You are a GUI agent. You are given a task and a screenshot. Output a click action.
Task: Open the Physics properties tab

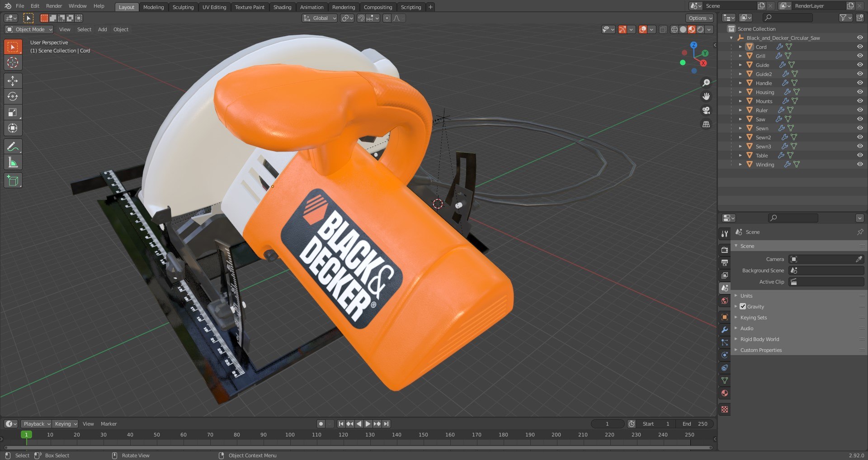[725, 355]
